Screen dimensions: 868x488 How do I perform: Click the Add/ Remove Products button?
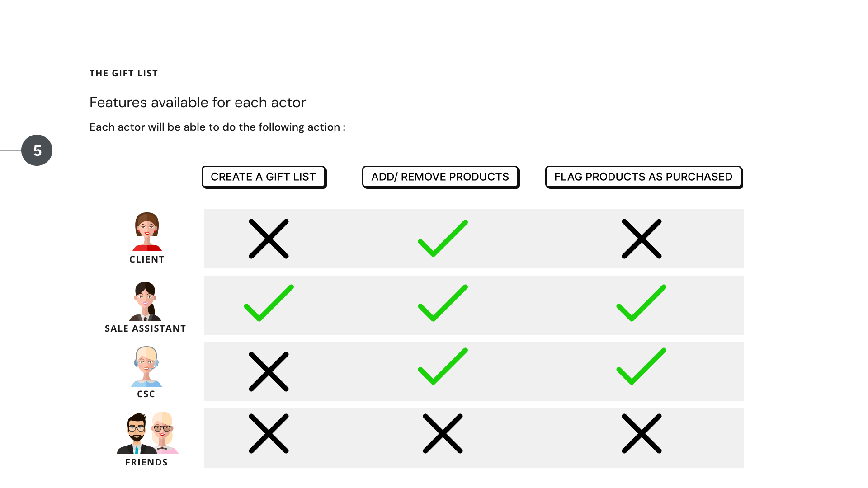click(x=440, y=177)
